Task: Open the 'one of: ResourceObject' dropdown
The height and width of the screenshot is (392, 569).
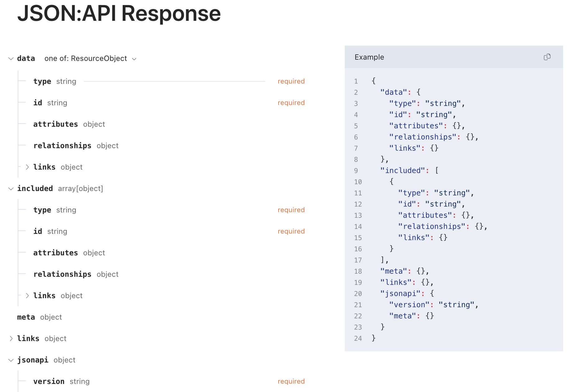Action: coord(90,58)
